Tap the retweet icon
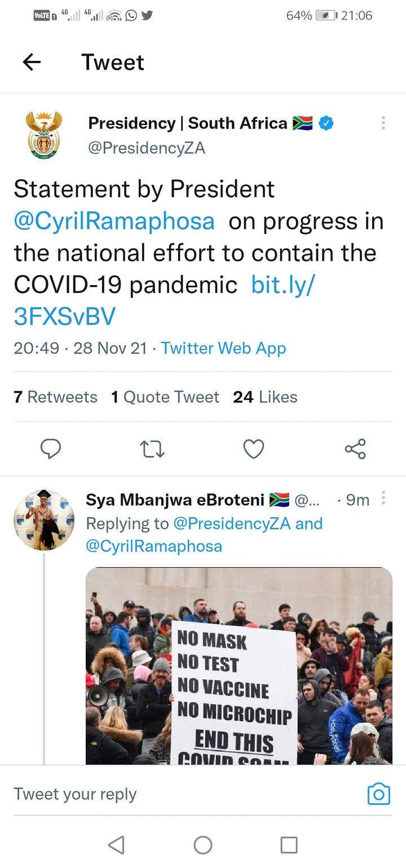 coord(152,449)
